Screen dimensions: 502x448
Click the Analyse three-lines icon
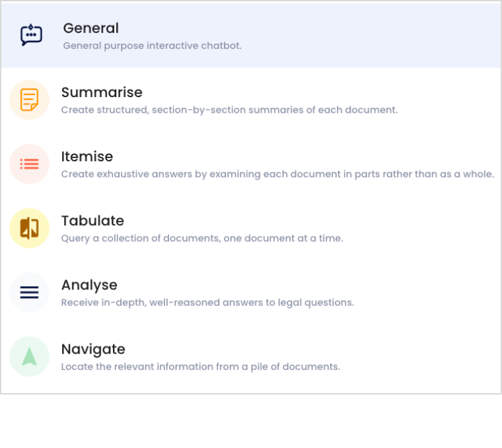(29, 292)
